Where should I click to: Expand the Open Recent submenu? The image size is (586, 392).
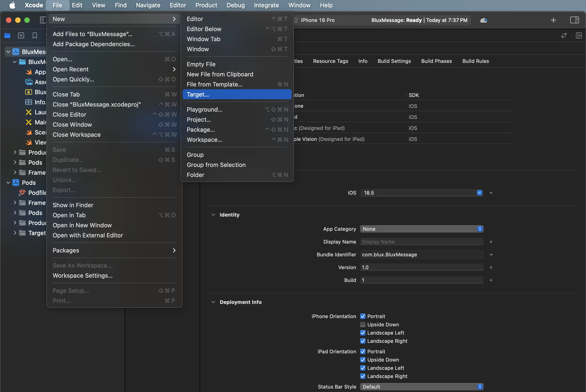coord(114,69)
